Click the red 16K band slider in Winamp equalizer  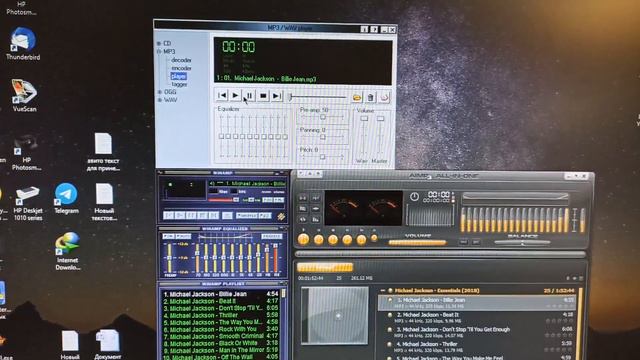(275, 258)
